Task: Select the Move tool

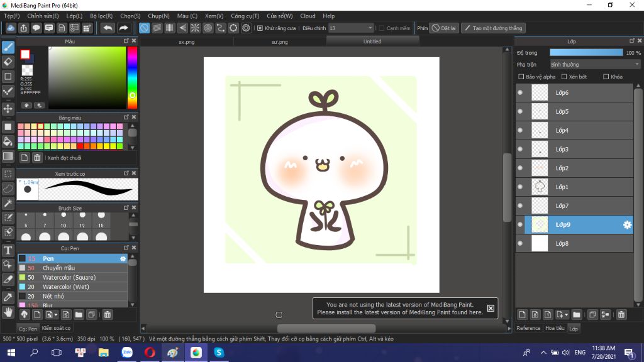Action: pyautogui.click(x=8, y=109)
